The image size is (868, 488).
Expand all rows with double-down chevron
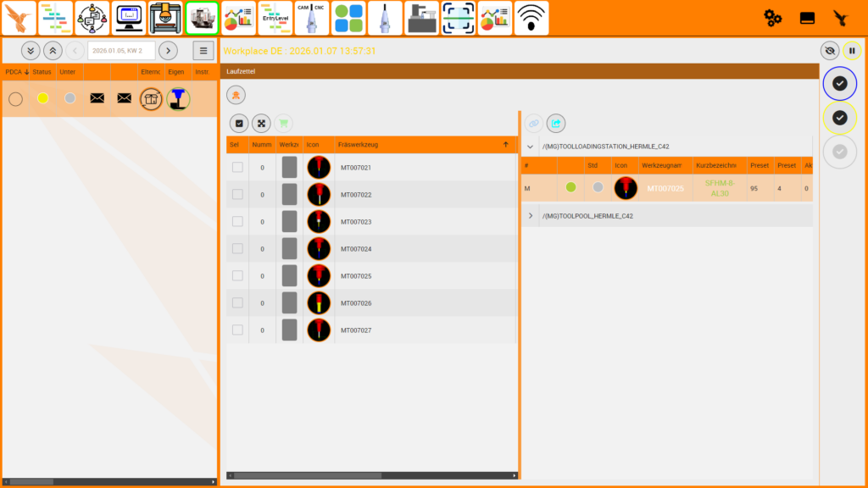(x=31, y=51)
